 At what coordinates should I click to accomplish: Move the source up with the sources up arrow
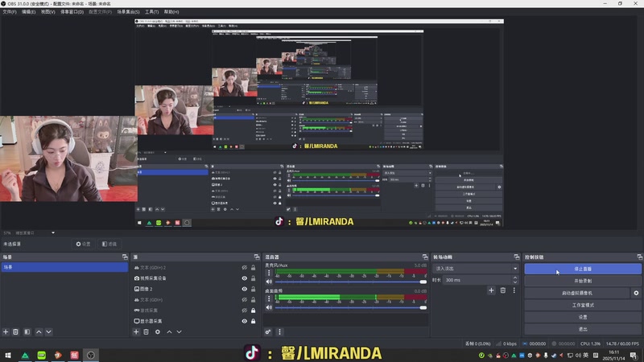pos(169,331)
